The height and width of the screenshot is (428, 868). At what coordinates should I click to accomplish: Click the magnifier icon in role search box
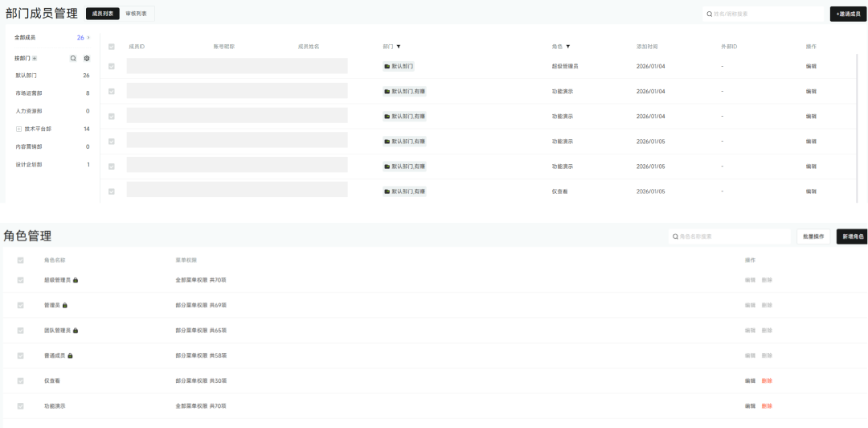675,237
